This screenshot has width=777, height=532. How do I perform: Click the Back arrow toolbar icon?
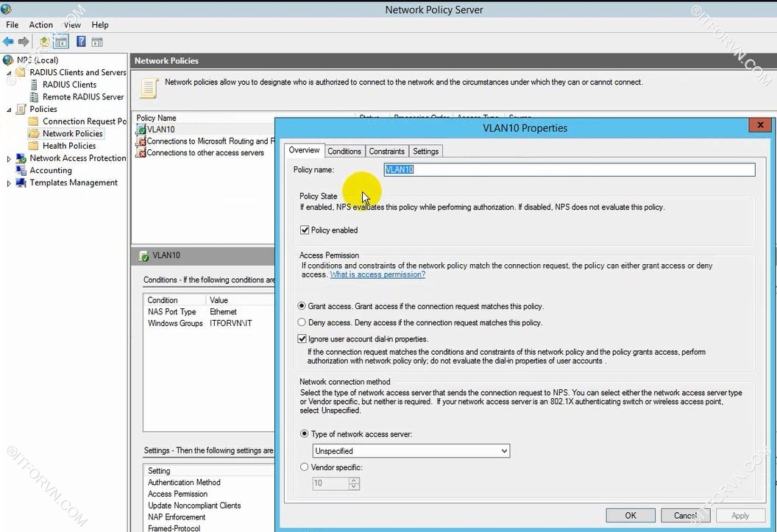(8, 42)
